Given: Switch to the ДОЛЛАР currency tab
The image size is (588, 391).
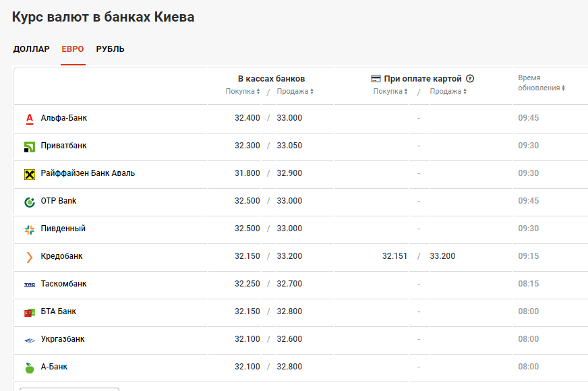Looking at the screenshot, I should click(32, 49).
